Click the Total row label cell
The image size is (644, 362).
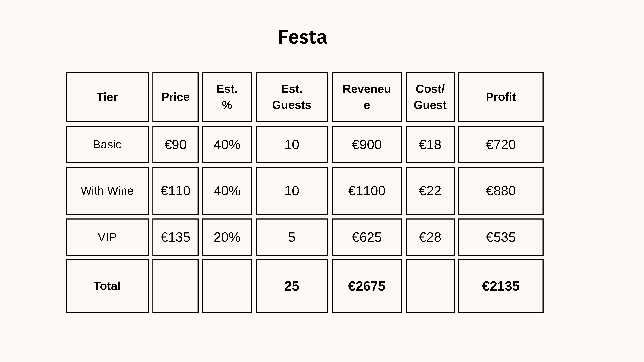(x=107, y=286)
